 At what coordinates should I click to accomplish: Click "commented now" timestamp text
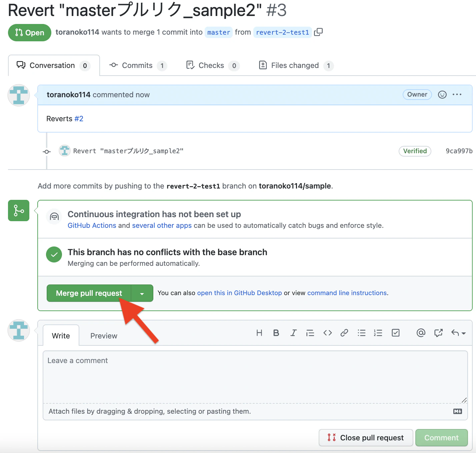[121, 95]
